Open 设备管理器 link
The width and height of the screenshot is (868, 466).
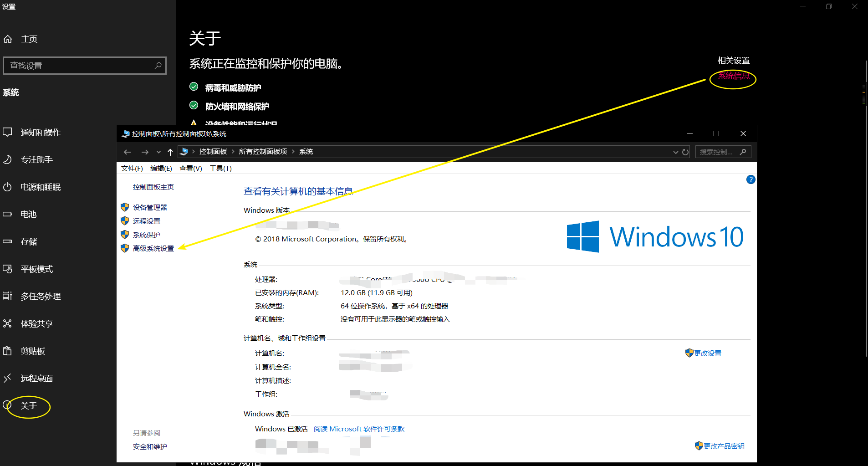(x=150, y=207)
